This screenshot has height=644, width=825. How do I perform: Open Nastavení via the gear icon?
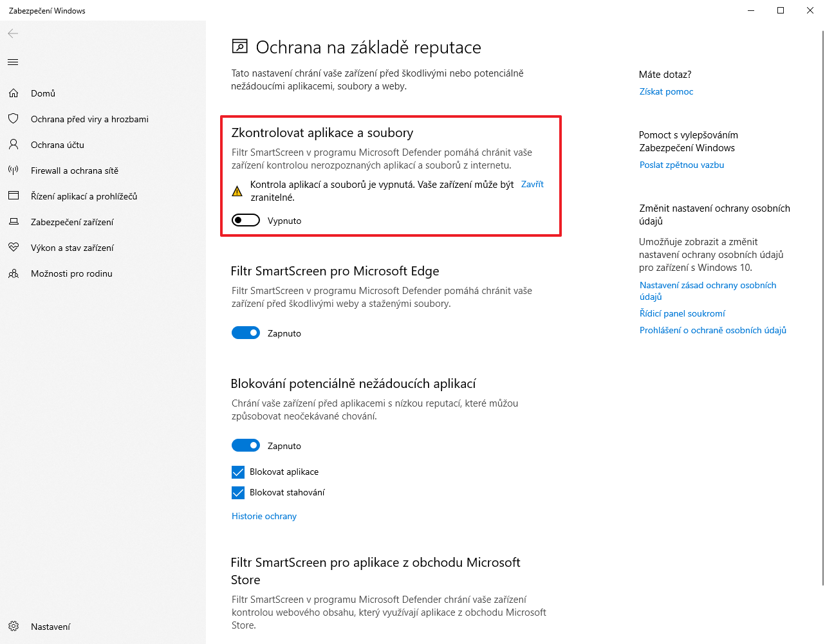pyautogui.click(x=13, y=626)
